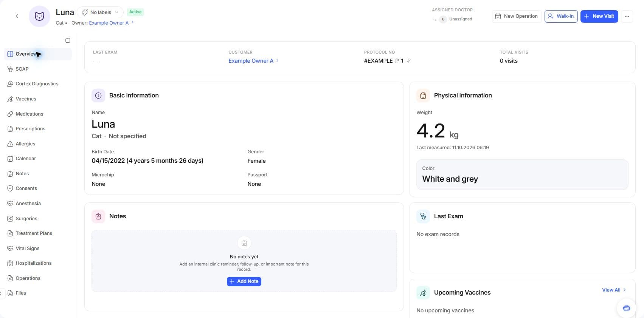The image size is (644, 318).
Task: Open the No labels dropdown
Action: click(x=100, y=12)
